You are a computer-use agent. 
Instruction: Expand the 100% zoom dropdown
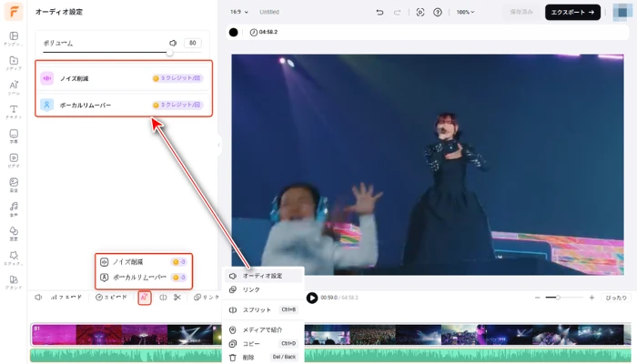click(465, 13)
